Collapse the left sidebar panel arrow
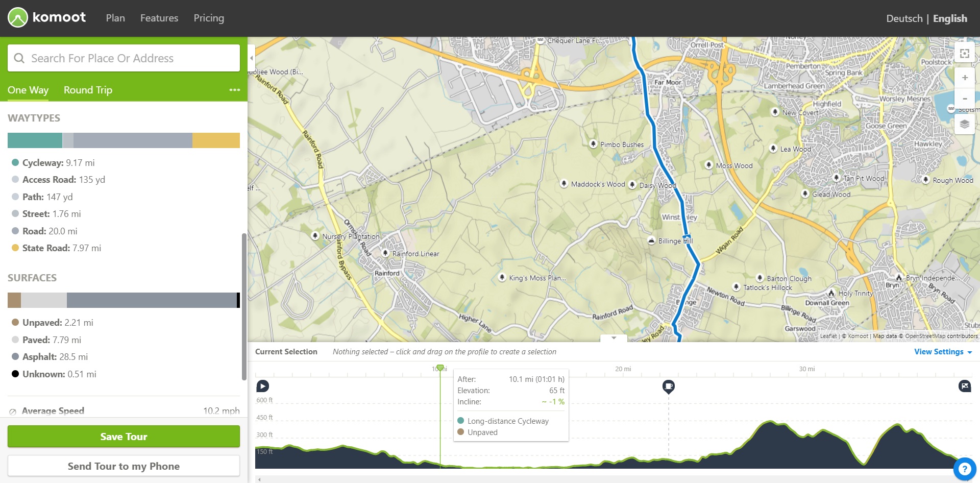980x483 pixels. click(251, 58)
